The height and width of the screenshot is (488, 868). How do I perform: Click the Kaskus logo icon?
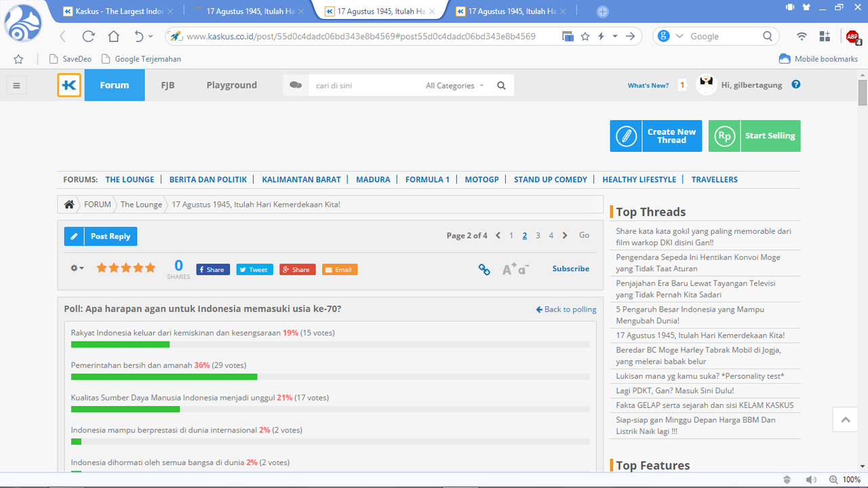pyautogui.click(x=69, y=85)
